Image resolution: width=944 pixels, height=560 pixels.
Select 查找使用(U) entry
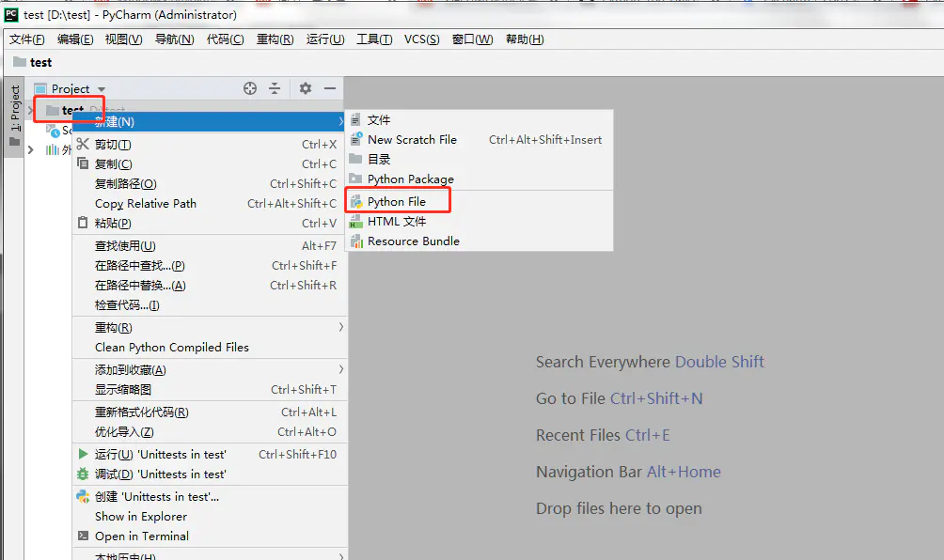210,245
